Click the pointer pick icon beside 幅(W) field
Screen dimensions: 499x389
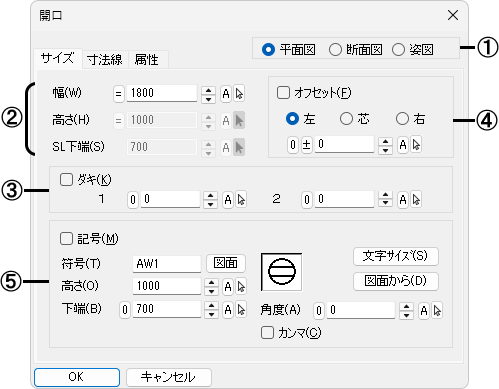click(239, 94)
